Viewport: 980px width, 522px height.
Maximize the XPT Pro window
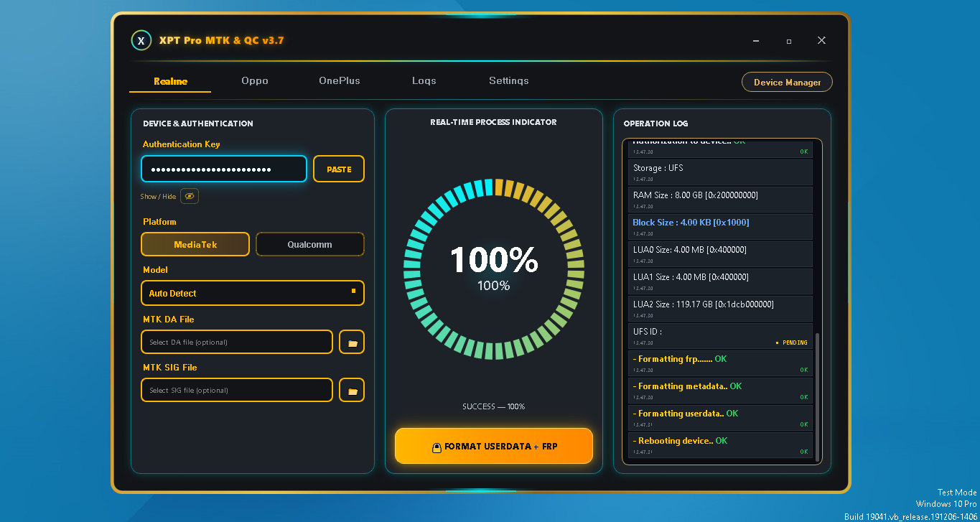point(788,41)
